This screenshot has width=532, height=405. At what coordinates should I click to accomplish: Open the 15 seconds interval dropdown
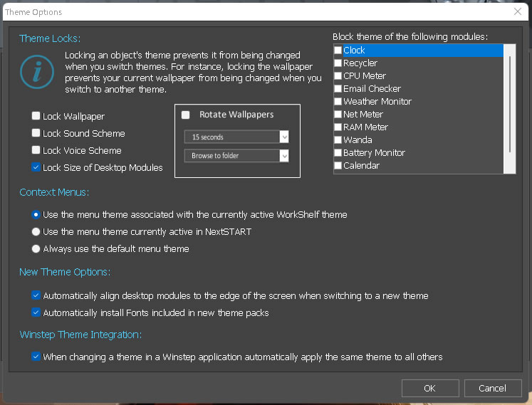[x=236, y=137]
